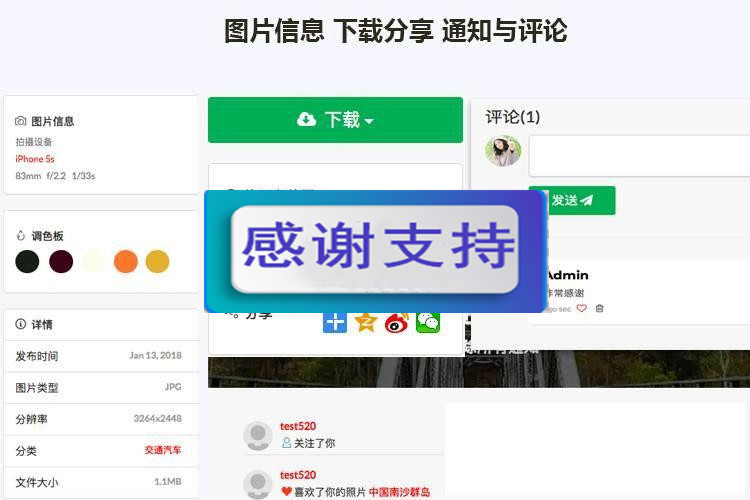750x500 pixels.
Task: Click the info icon beside 详情
Action: click(x=21, y=324)
